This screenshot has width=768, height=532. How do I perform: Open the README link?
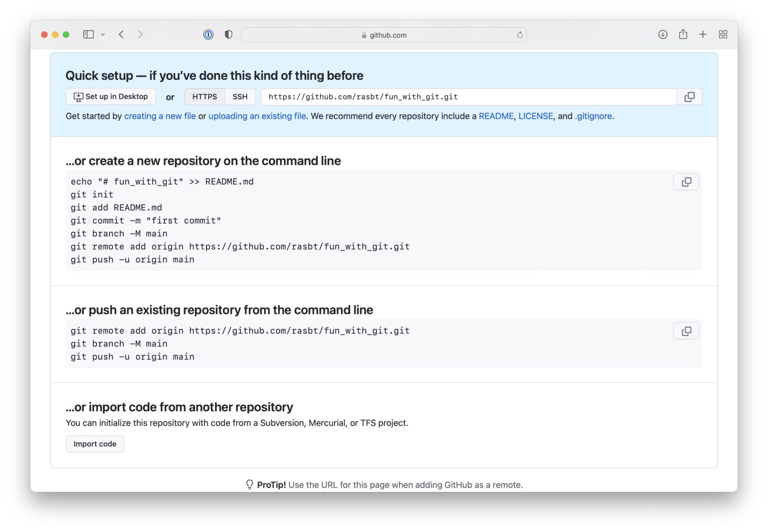point(496,116)
